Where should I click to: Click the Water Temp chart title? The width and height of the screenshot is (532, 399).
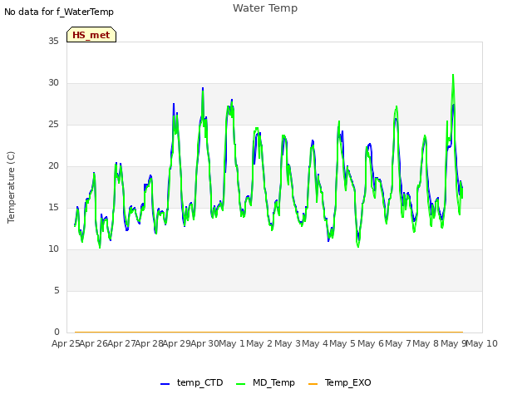[x=265, y=8]
